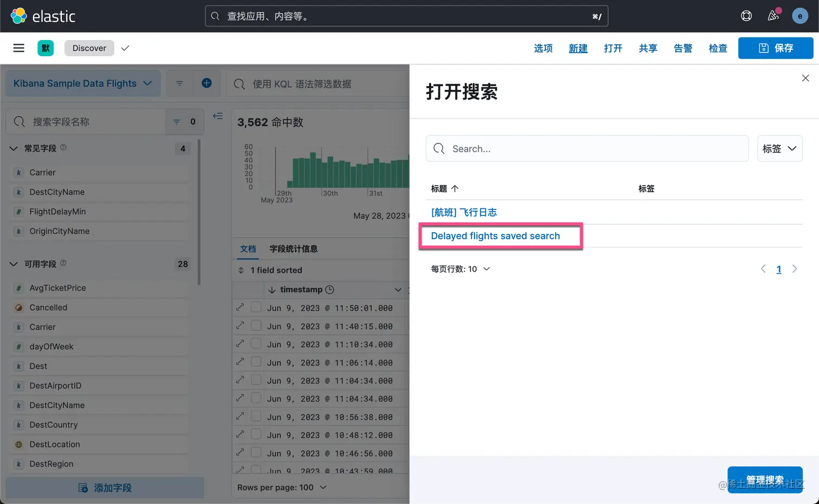Focus the global 查找应用、内容等 search box
The width and height of the screenshot is (819, 504).
(x=406, y=16)
